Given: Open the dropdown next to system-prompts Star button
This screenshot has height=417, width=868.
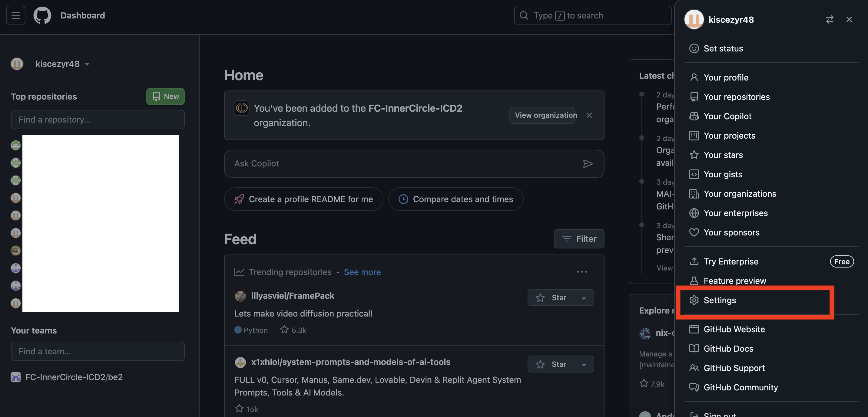Looking at the screenshot, I should click(584, 364).
